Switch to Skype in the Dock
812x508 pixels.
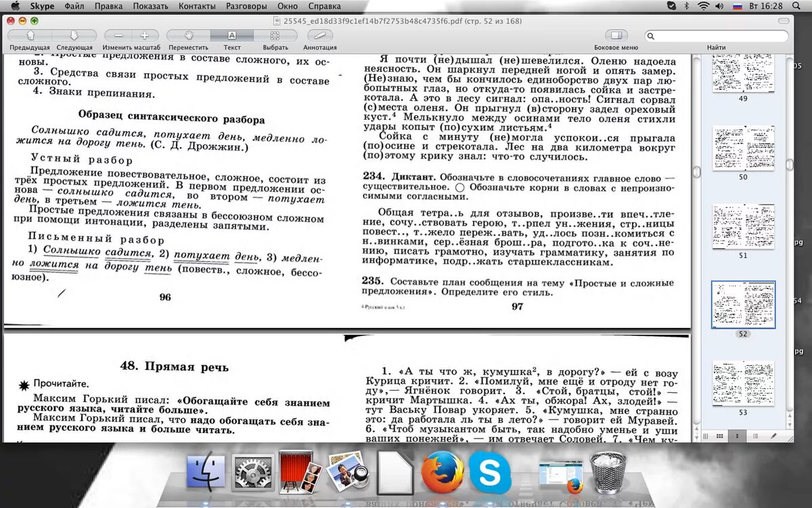pyautogui.click(x=490, y=471)
